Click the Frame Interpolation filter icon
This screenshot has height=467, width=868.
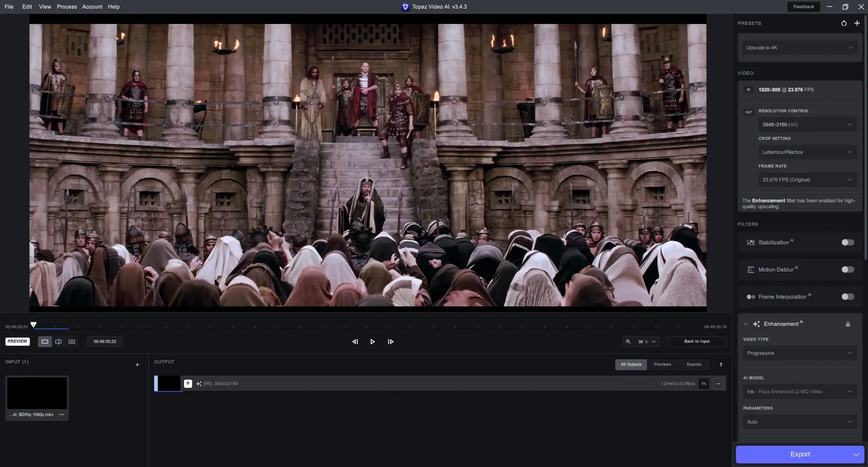[750, 297]
